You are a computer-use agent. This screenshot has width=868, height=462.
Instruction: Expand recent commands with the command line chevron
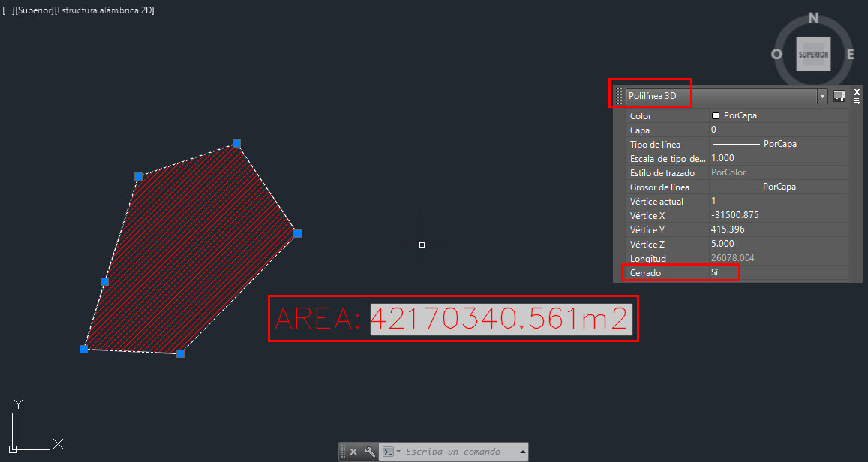(521, 451)
